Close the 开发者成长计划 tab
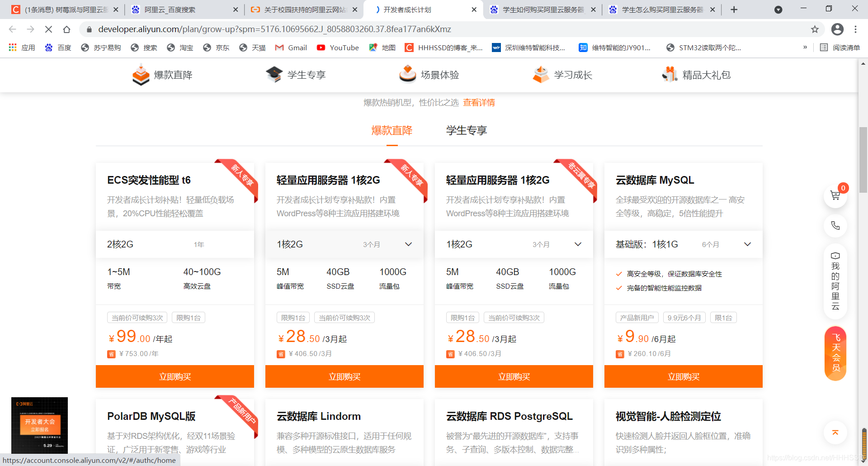 (x=474, y=10)
